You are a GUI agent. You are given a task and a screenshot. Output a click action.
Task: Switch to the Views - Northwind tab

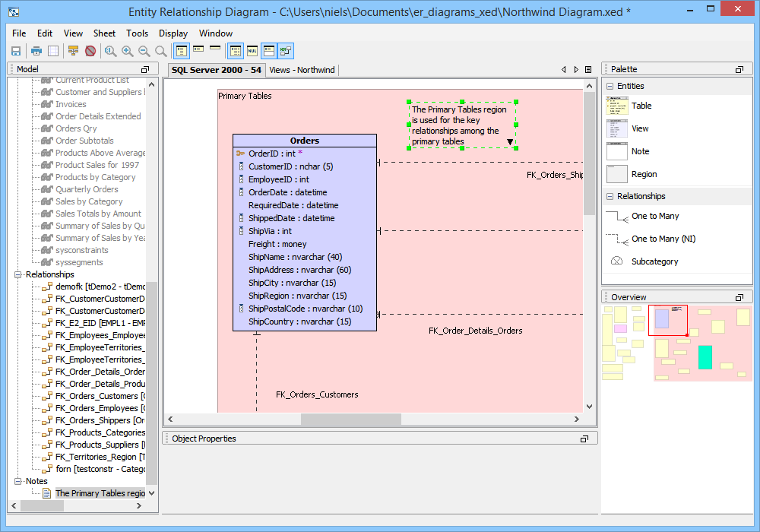[x=302, y=70]
